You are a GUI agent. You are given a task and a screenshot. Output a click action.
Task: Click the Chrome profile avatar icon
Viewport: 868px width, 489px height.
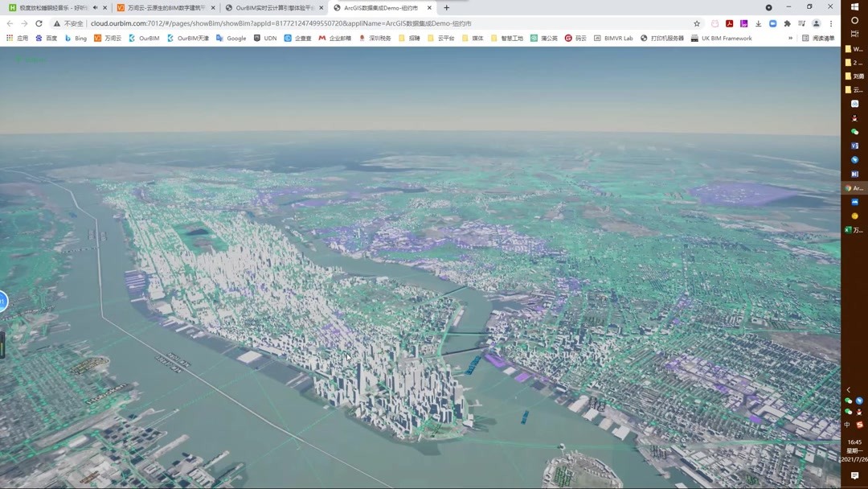816,23
